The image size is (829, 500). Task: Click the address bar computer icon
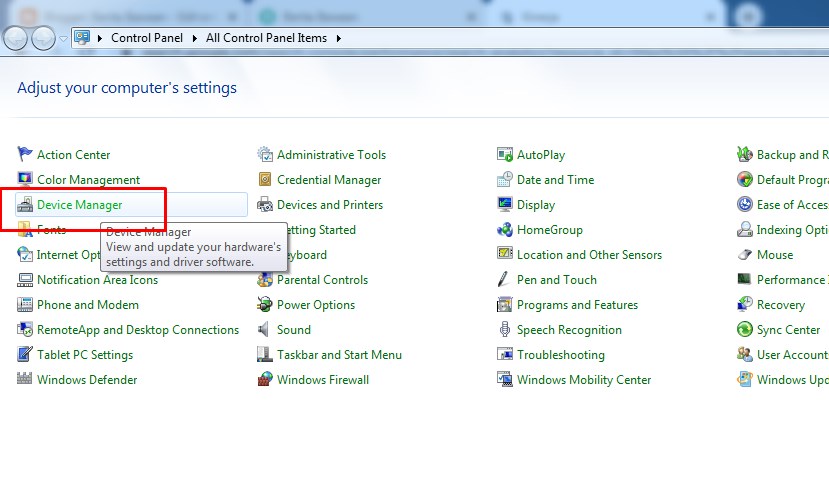point(82,38)
